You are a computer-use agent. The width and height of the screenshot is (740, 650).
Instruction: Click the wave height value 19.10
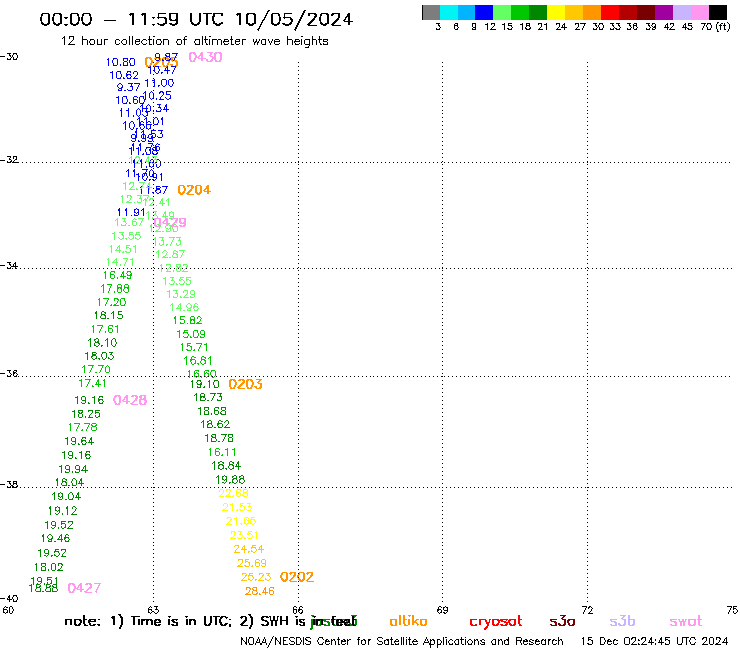click(205, 385)
